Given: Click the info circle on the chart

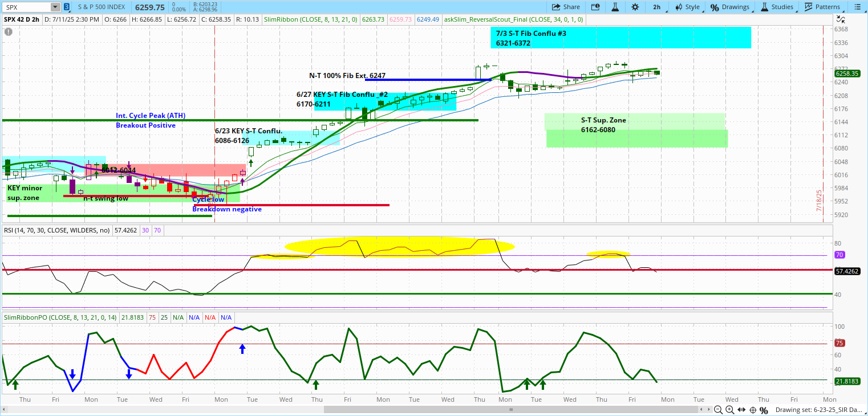Looking at the screenshot, I should pyautogui.click(x=8, y=31).
